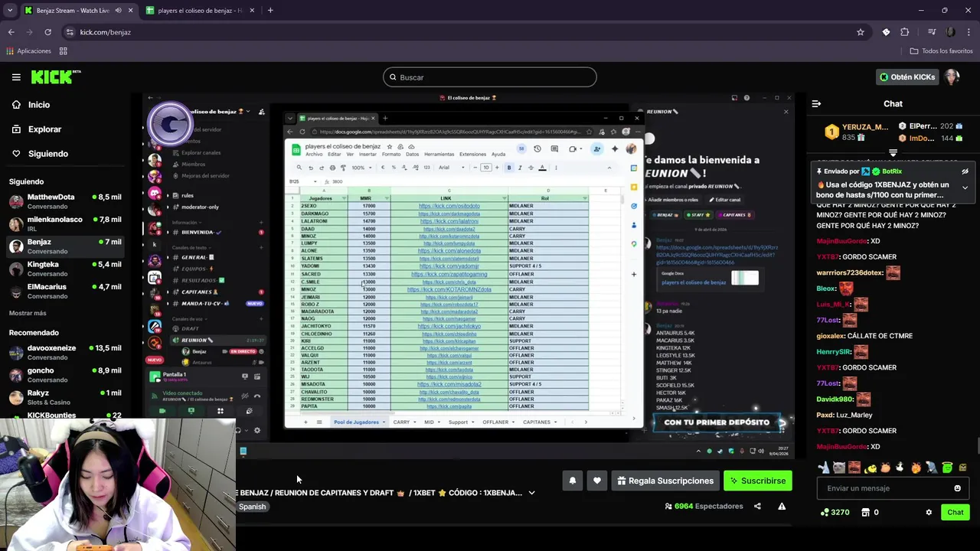Open goncho recommended channel
Screen dimensions: 980x551
coord(66,375)
